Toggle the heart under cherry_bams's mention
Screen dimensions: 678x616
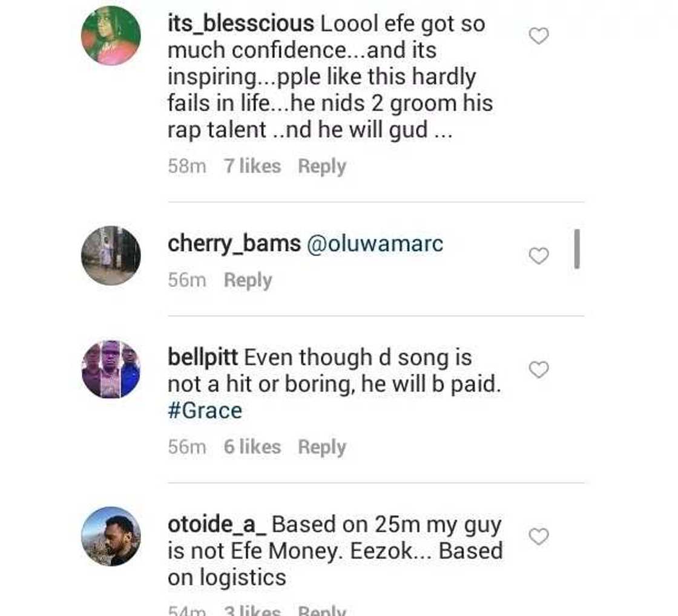[x=538, y=257]
